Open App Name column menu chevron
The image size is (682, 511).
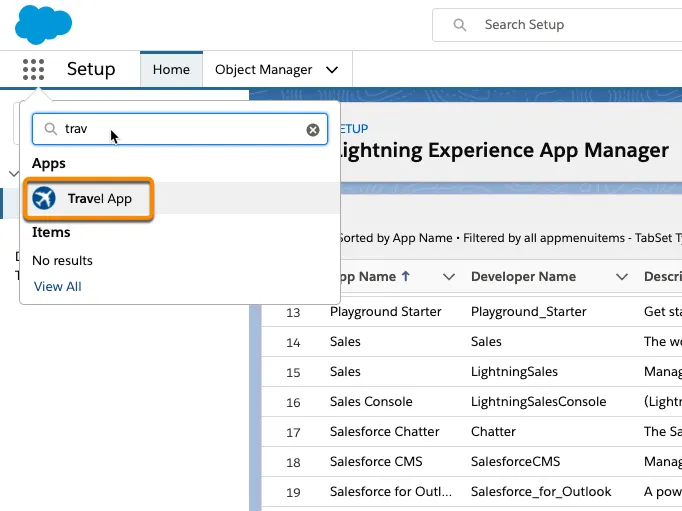coord(449,277)
